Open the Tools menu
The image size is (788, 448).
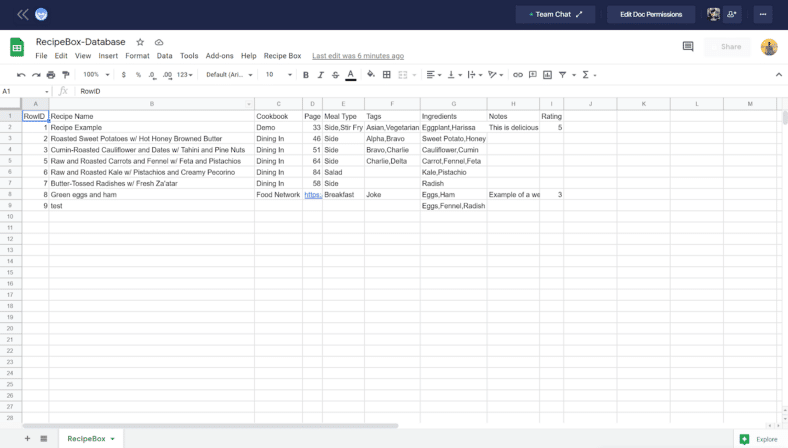[x=189, y=56]
